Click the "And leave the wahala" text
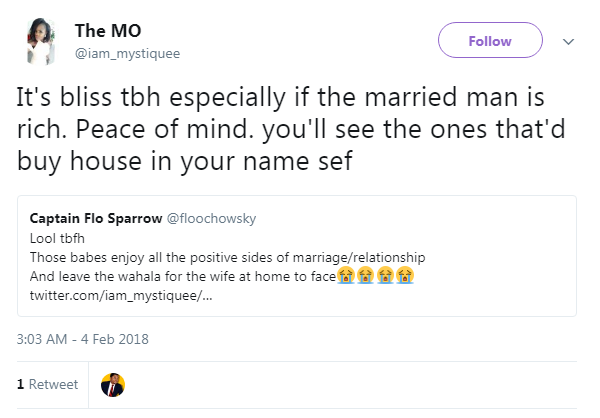Screen dimensions: 600x418 pyautogui.click(x=180, y=275)
